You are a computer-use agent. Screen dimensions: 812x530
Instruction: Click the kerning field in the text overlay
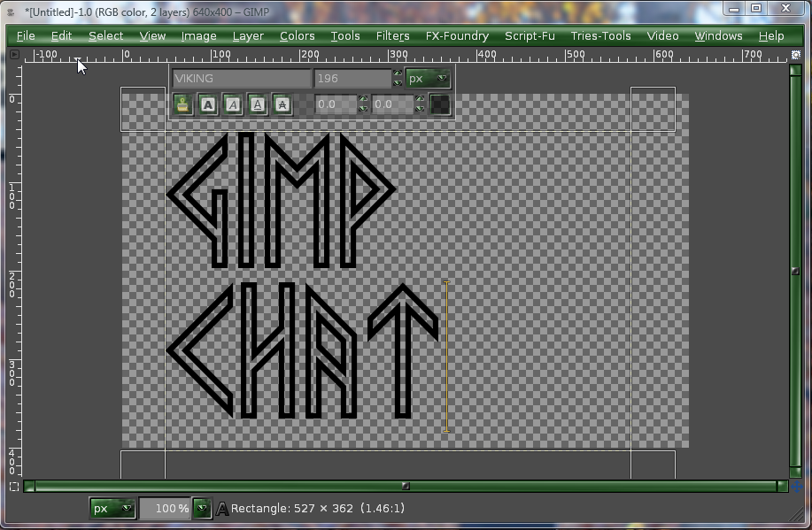coord(392,104)
